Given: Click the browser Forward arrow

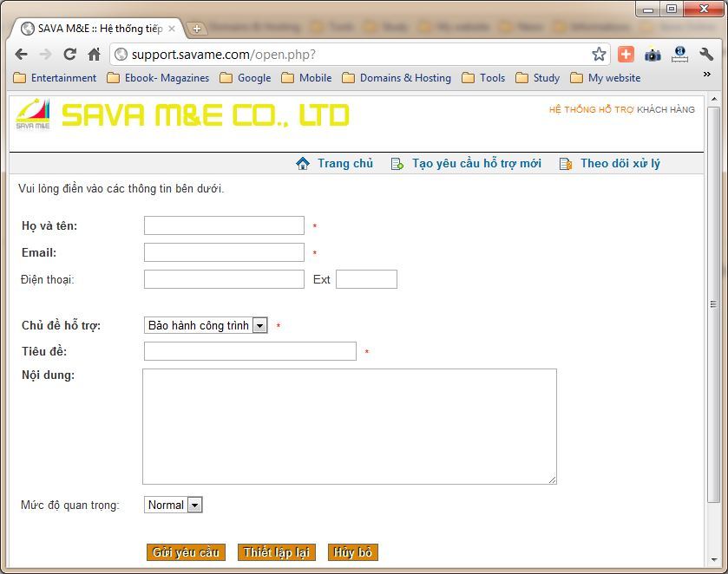Looking at the screenshot, I should pyautogui.click(x=45, y=55).
